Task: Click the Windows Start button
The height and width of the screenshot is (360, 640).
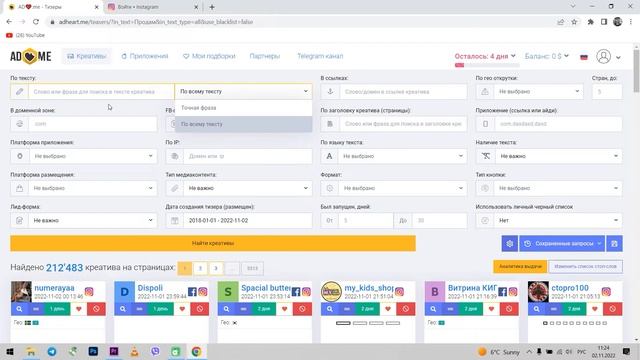Action: 10,351
